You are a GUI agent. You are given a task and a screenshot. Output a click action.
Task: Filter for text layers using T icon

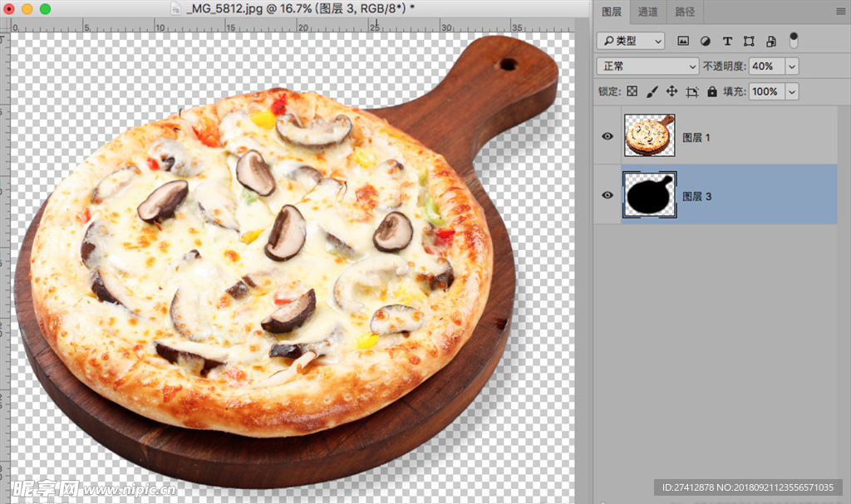pyautogui.click(x=727, y=41)
